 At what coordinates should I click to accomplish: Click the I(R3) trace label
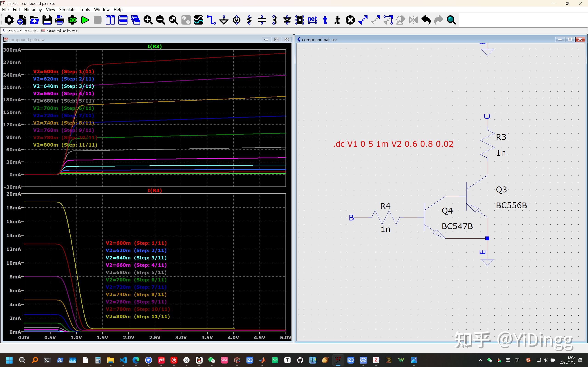pyautogui.click(x=155, y=46)
